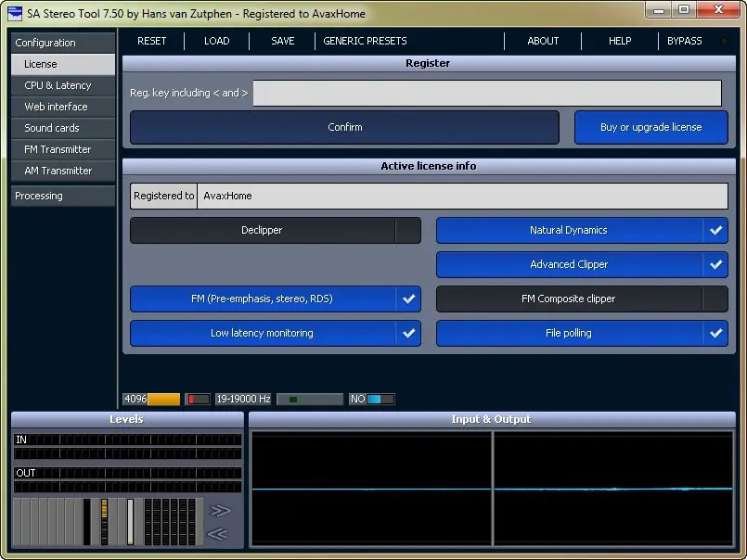Collapse the Configuration section in the sidebar
747x560 pixels.
coord(63,43)
